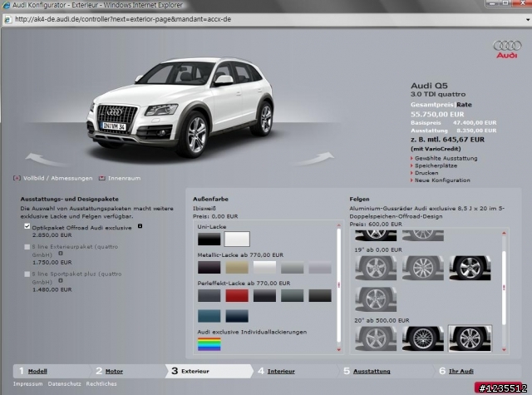
Task: Pick the gray metallic paint swatch
Action: (x=292, y=268)
